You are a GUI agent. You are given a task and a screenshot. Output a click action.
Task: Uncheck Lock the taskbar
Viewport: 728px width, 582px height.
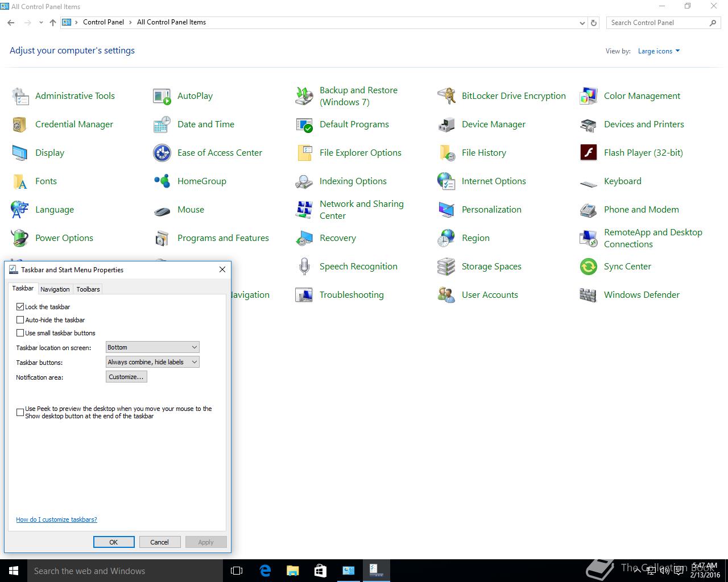pyautogui.click(x=20, y=307)
